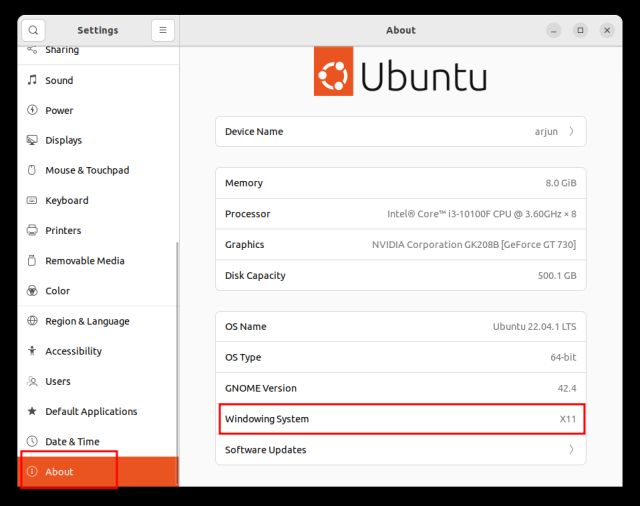This screenshot has width=640, height=506.
Task: Select Region & Language in sidebar
Action: pos(98,321)
